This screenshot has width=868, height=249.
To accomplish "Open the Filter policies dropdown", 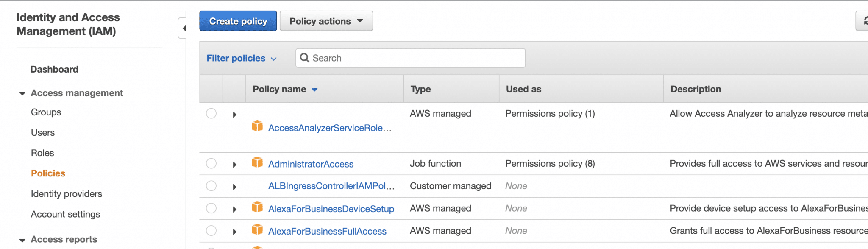I will (241, 58).
